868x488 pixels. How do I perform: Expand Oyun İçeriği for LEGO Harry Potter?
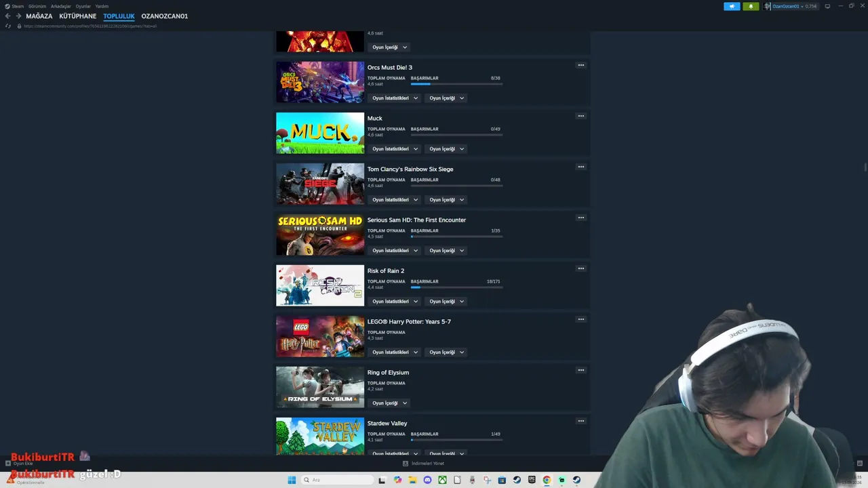click(x=446, y=352)
